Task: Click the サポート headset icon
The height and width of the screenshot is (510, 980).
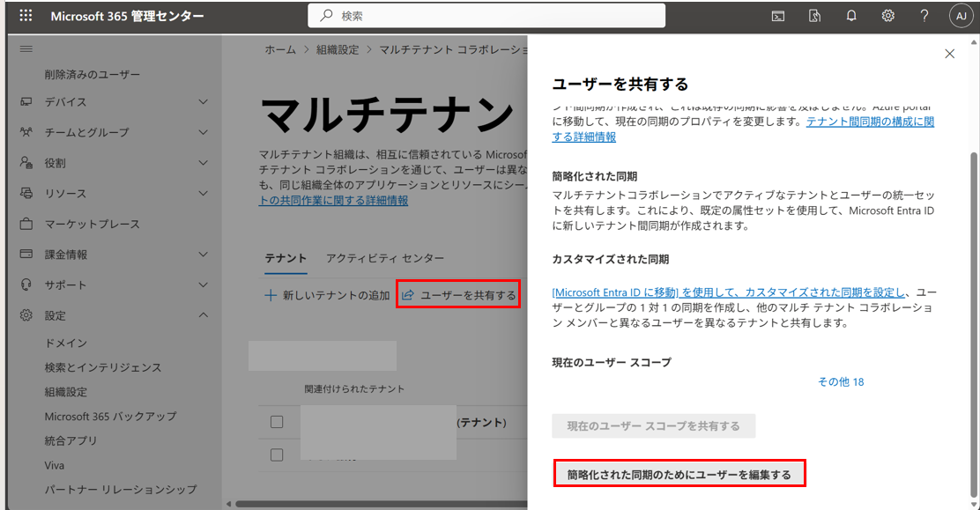Action: pyautogui.click(x=26, y=285)
